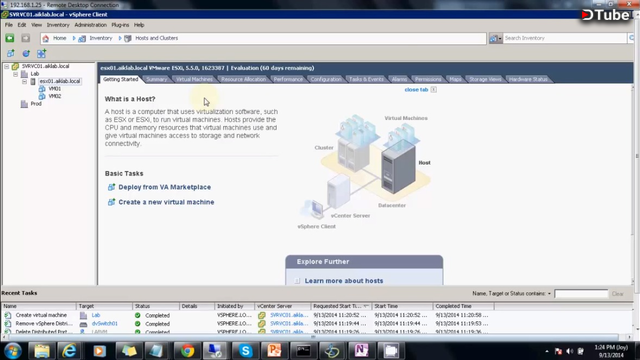The width and height of the screenshot is (640, 360).
Task: Collapse the Lab datacenter node
Action: coord(16,74)
